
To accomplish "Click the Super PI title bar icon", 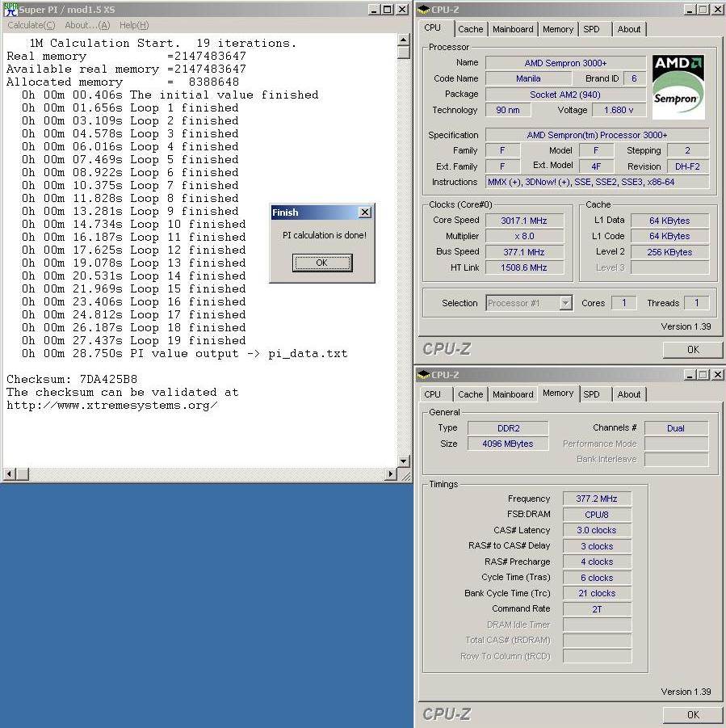I will [x=10, y=9].
